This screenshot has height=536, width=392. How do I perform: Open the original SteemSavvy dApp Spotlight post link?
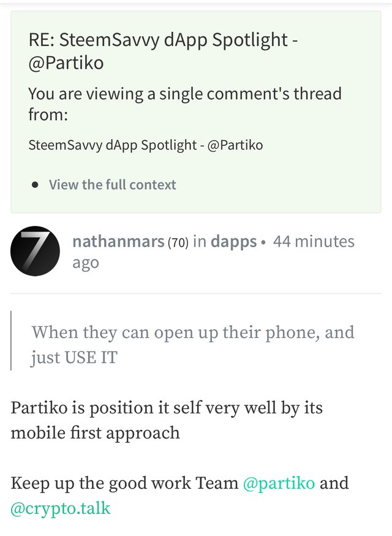point(145,145)
